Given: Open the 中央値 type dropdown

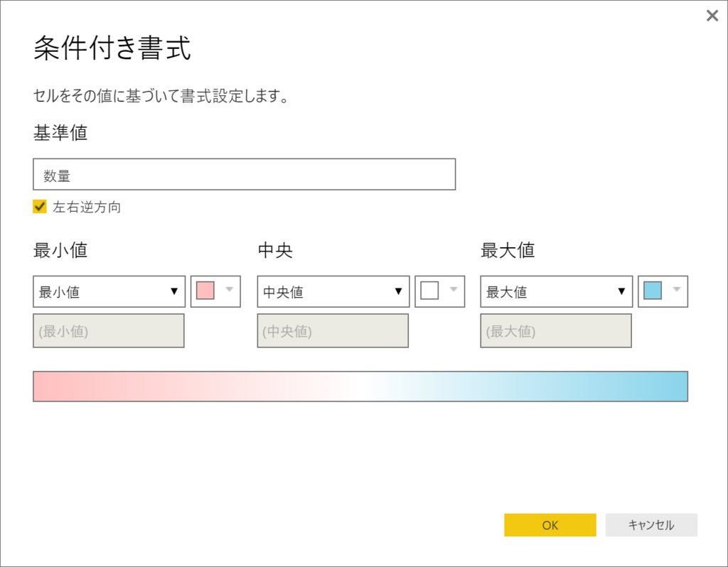Looking at the screenshot, I should [x=333, y=291].
